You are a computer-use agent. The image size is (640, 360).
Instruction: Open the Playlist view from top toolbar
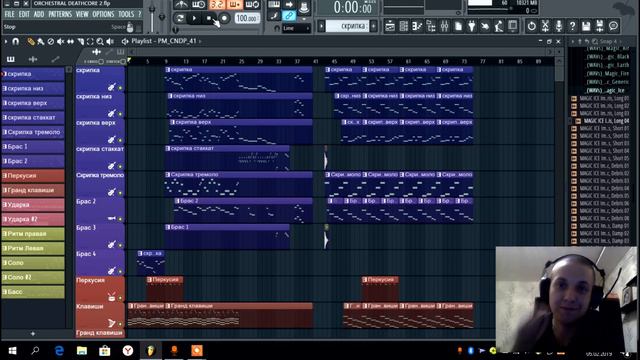point(390,26)
